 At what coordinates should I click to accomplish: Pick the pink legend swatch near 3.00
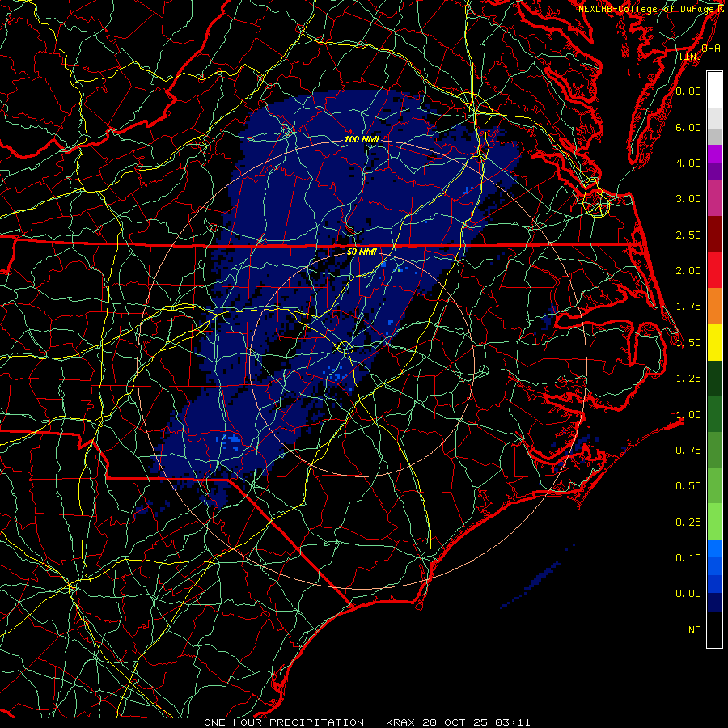tap(714, 198)
